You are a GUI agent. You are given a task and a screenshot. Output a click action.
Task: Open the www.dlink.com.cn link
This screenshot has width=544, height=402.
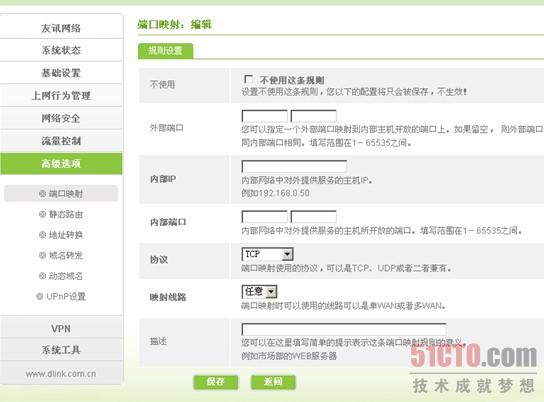61,374
